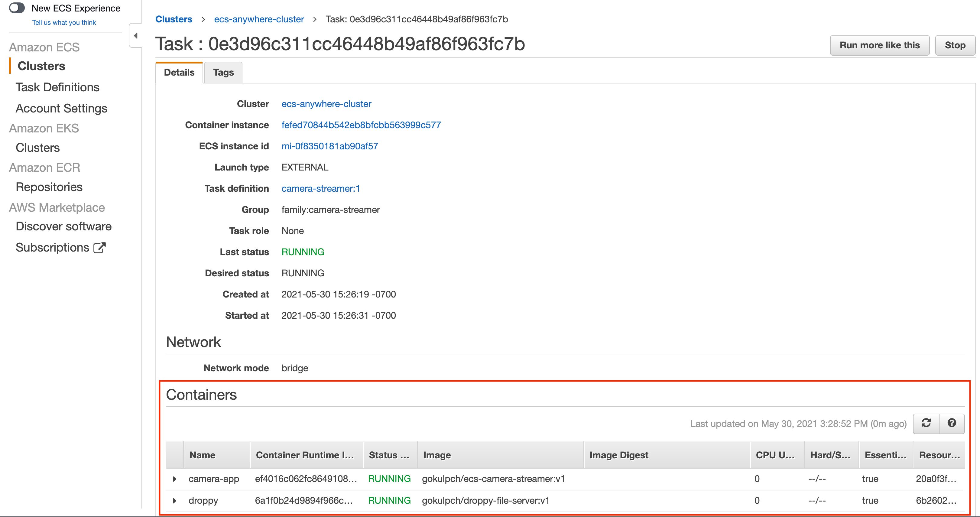Screen dimensions: 980x517
Task: Click the mi-0f8350181ab90af57 instance link
Action: 329,146
